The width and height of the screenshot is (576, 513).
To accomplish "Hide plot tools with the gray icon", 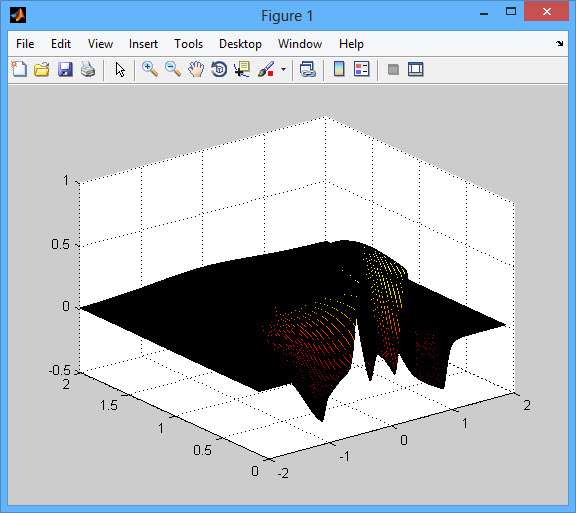I will 393,69.
